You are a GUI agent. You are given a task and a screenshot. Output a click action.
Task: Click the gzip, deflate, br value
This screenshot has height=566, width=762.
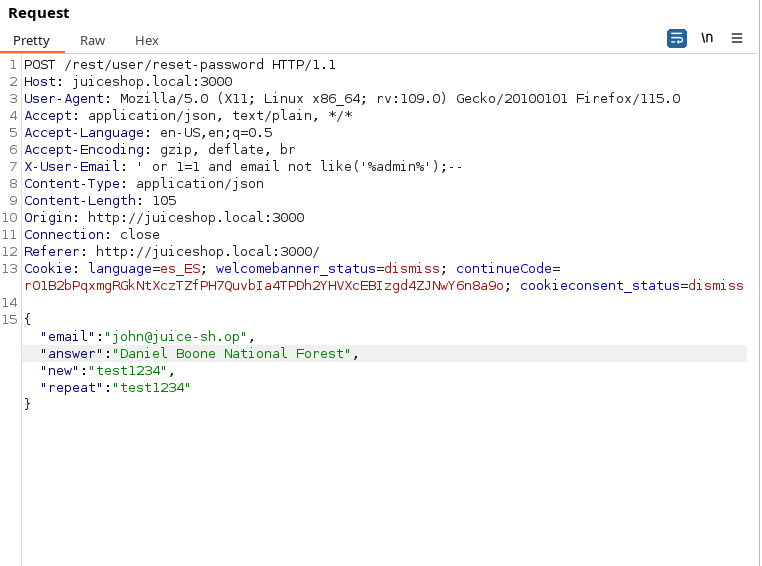click(x=227, y=150)
